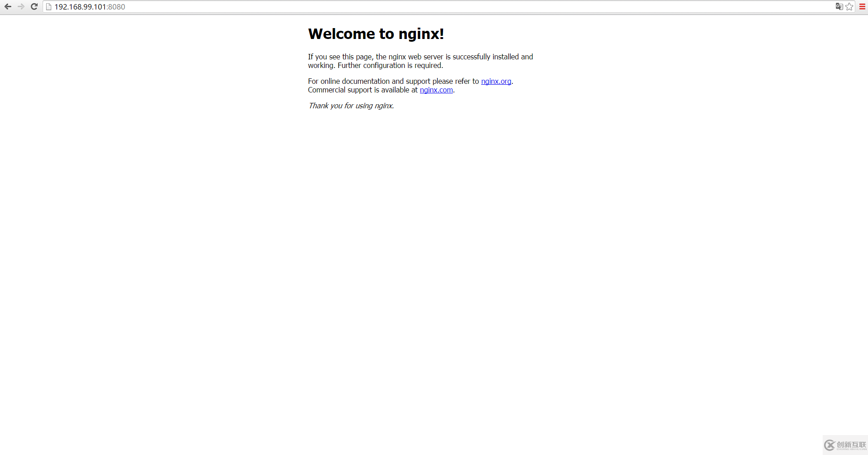Click the "If you see this page" line

[x=420, y=57]
